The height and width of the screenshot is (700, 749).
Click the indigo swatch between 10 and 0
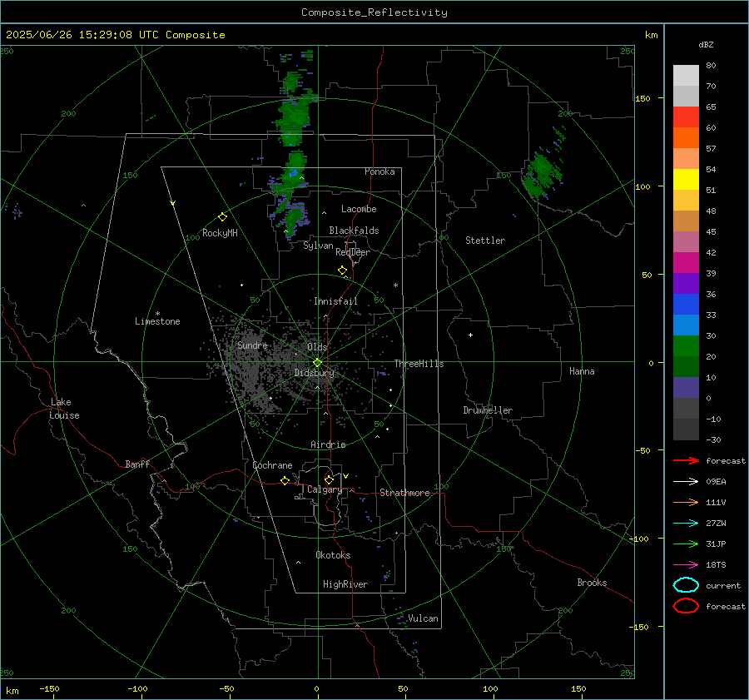coord(686,388)
